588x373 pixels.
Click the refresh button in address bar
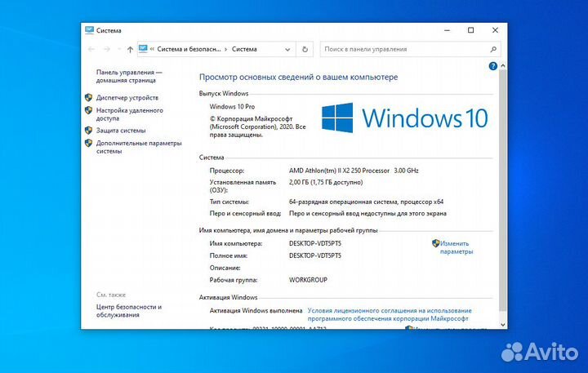tap(305, 49)
